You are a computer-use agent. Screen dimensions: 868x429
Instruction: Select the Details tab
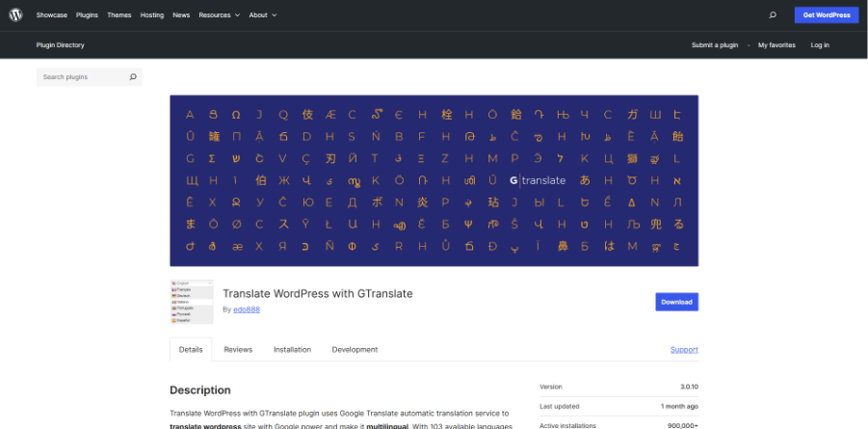(191, 350)
